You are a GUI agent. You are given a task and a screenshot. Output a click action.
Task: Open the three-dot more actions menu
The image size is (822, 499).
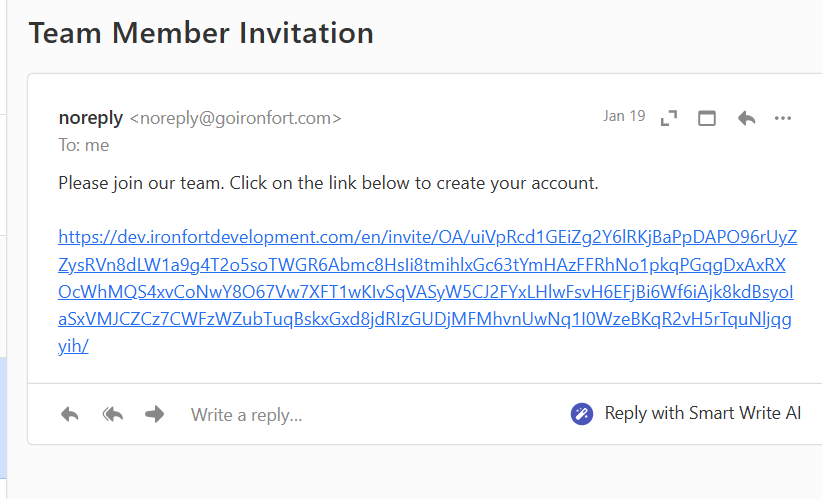coord(783,118)
